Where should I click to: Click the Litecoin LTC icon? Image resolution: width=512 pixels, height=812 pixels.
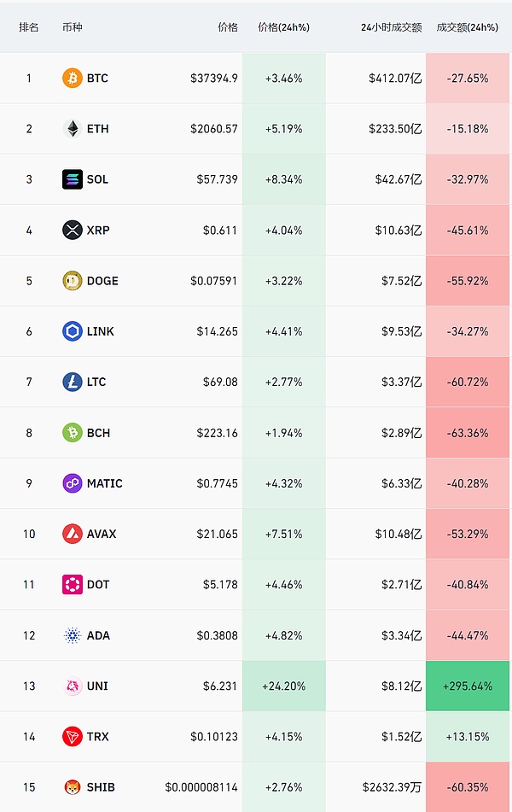73,382
